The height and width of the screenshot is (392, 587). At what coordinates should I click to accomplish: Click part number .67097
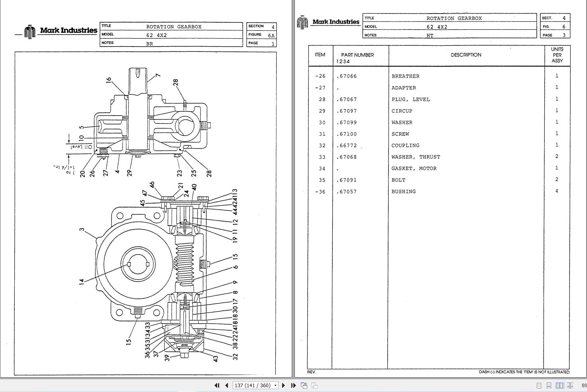347,111
